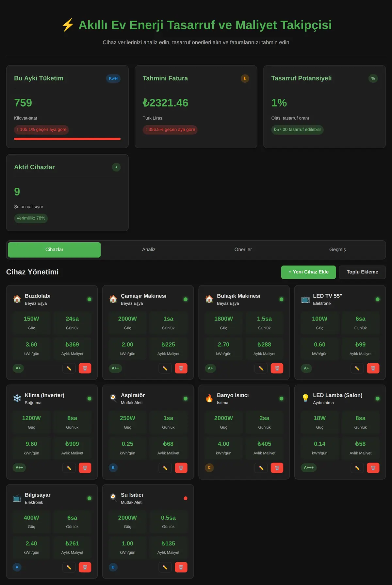This screenshot has height=585, width=392.
Task: Toggle Aspiratör status indicator dot
Action: 186,399
